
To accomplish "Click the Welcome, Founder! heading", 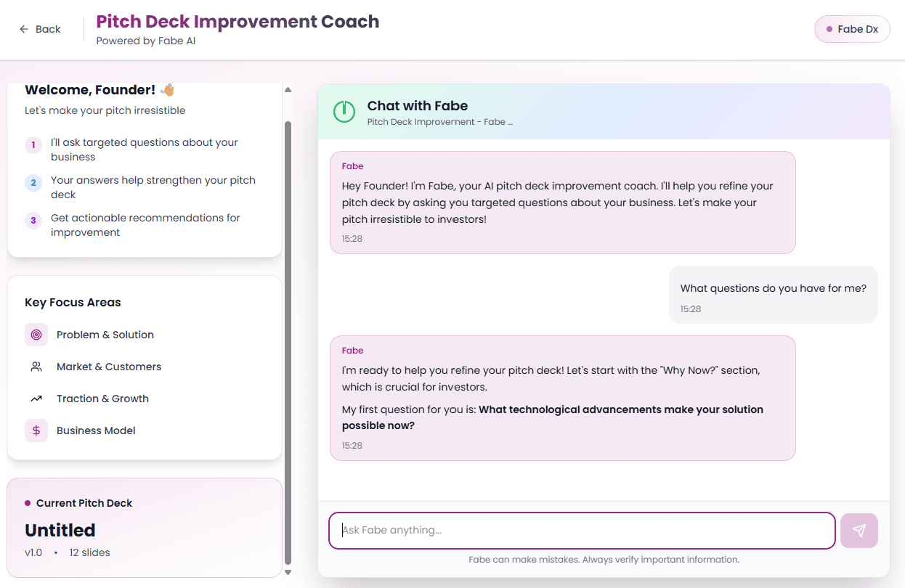I will click(x=90, y=90).
